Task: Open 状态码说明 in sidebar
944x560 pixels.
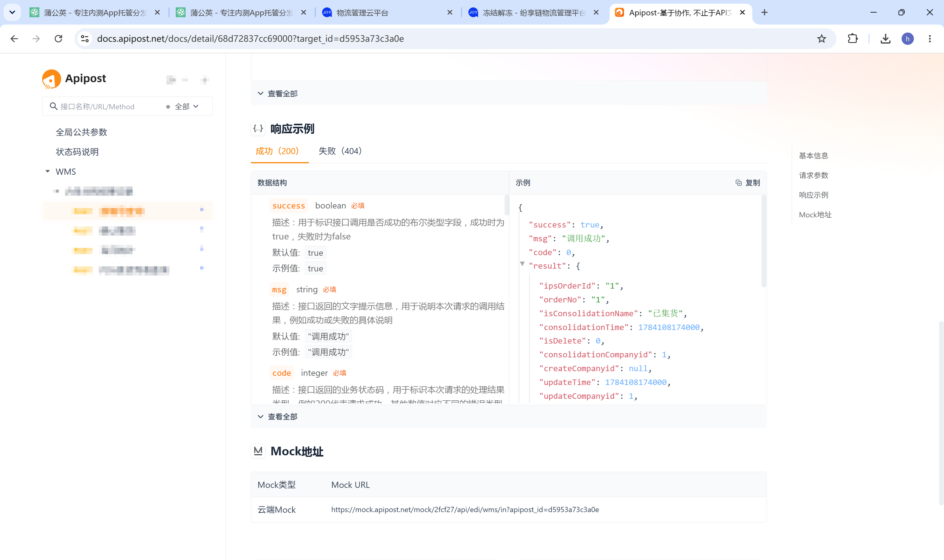Action: pos(77,152)
